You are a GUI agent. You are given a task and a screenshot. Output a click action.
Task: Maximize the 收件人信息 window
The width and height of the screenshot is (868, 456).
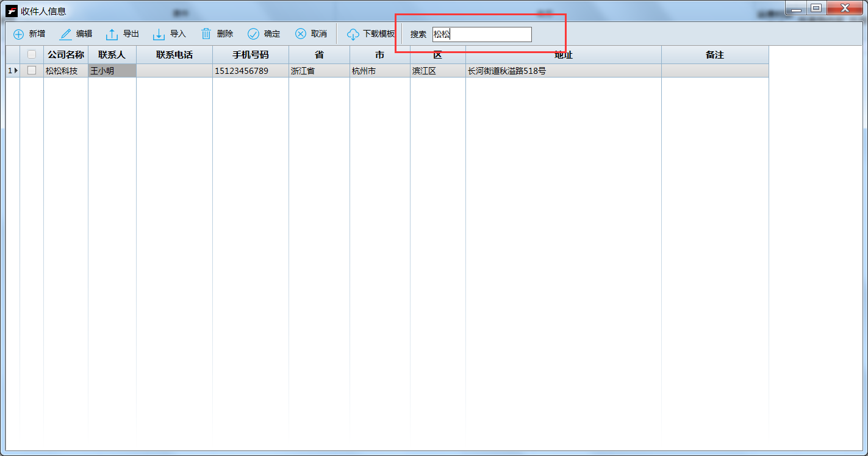click(816, 8)
